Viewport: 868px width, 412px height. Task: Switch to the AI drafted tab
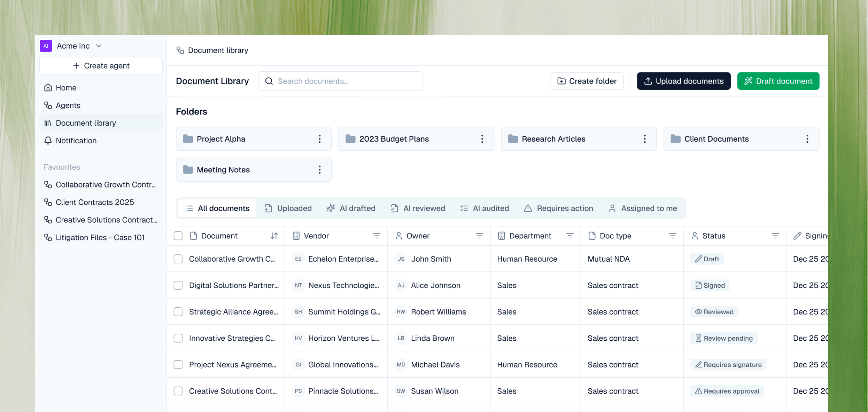[x=351, y=208]
